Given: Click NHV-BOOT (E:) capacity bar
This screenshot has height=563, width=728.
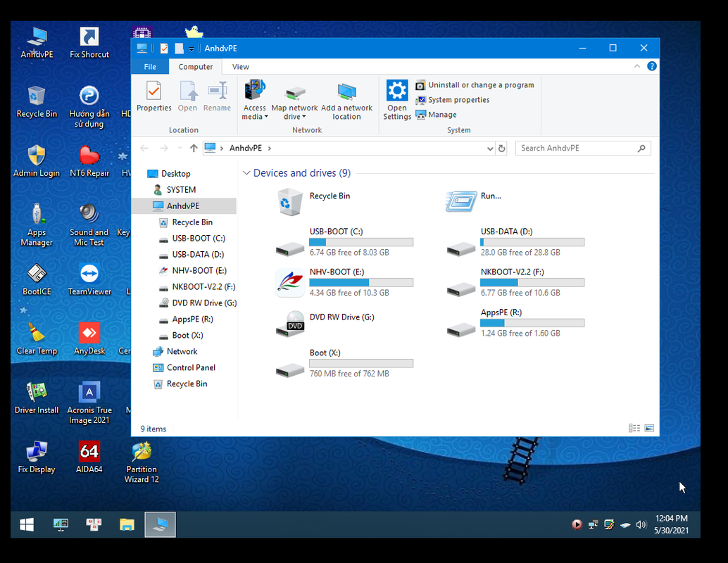Looking at the screenshot, I should tap(361, 283).
